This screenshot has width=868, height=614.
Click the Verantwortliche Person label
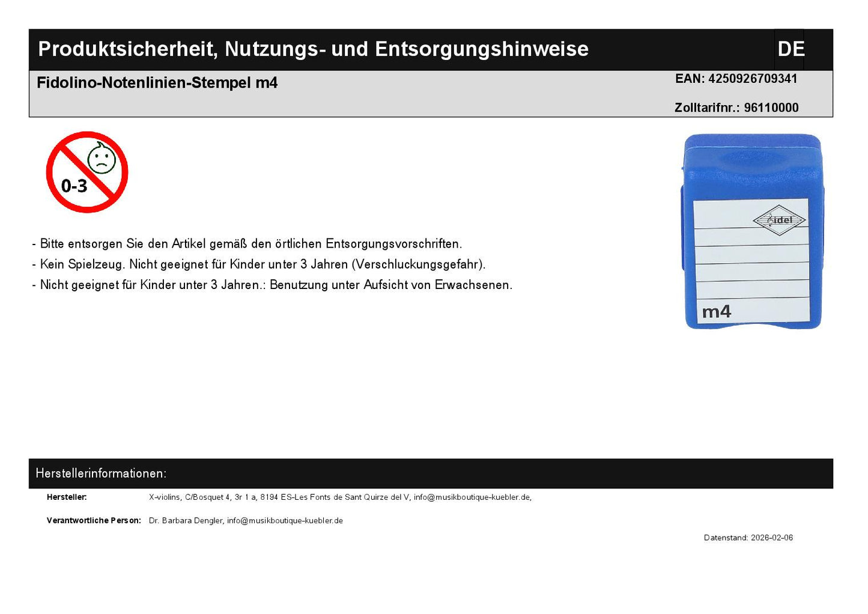point(94,521)
